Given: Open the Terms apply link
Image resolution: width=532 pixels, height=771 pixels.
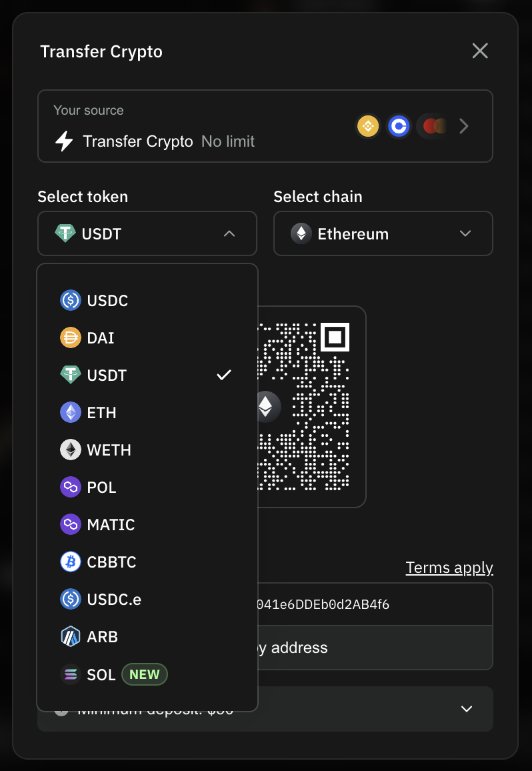Looking at the screenshot, I should click(x=449, y=568).
